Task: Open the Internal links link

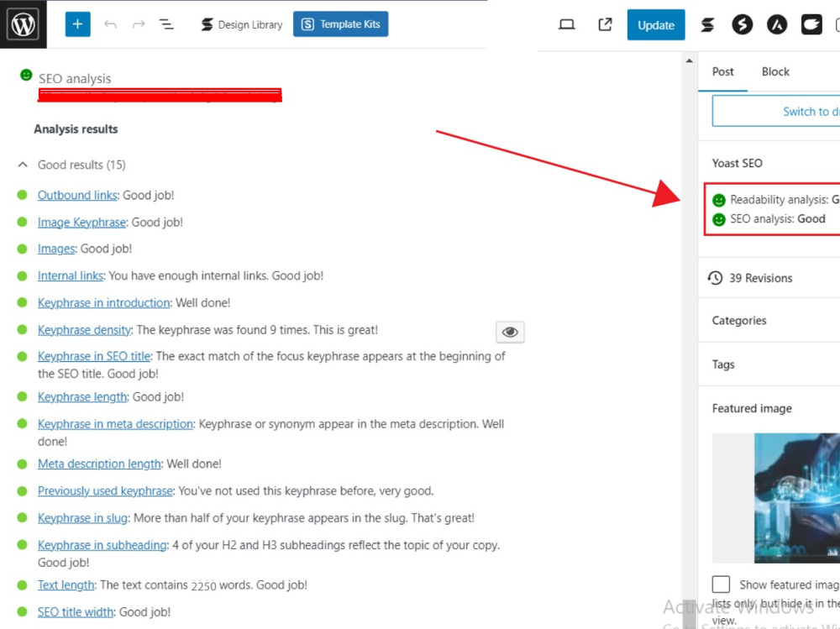Action: 71,276
